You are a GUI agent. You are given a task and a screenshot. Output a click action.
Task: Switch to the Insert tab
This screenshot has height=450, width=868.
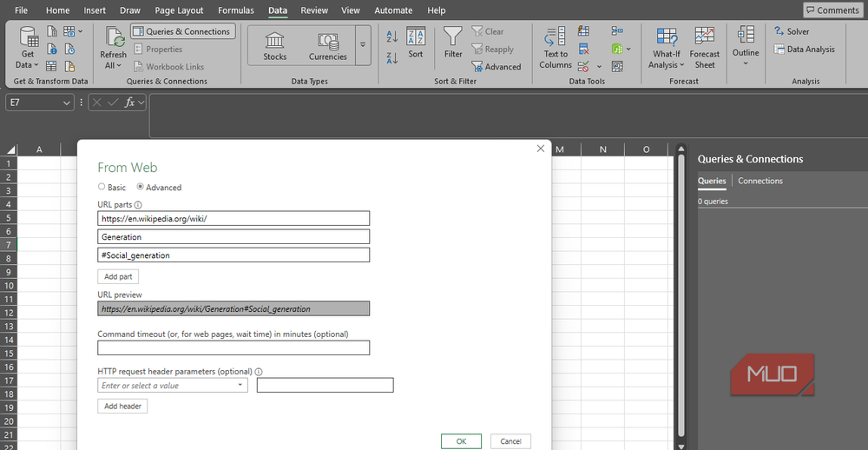click(x=95, y=10)
